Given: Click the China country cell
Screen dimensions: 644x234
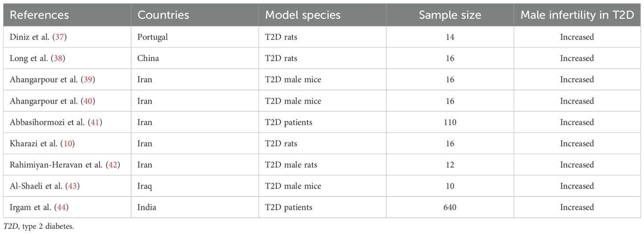Looking at the screenshot, I should coord(148,58).
